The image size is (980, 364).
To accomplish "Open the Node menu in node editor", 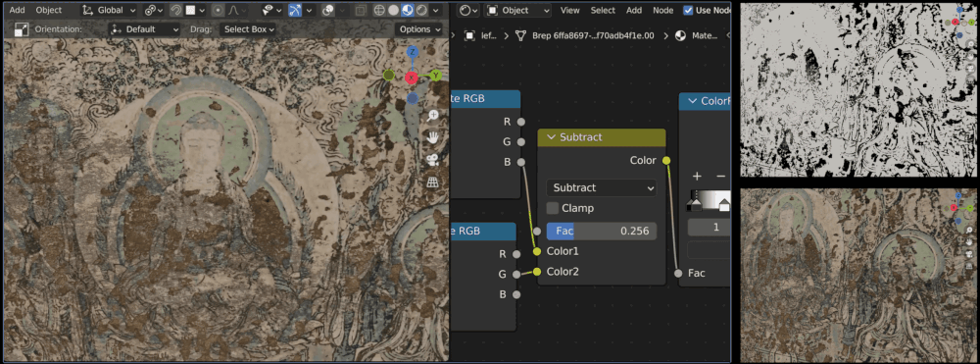I will pyautogui.click(x=663, y=10).
